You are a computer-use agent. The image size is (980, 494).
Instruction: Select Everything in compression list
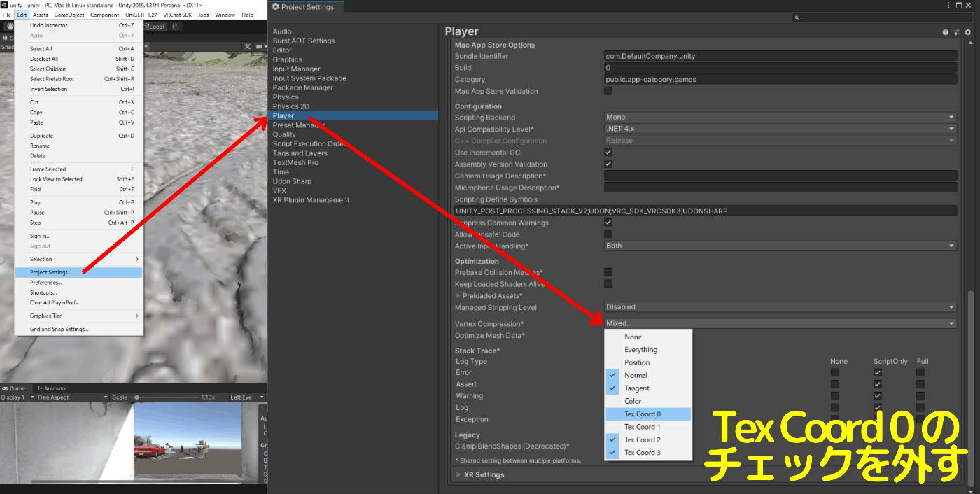point(648,350)
